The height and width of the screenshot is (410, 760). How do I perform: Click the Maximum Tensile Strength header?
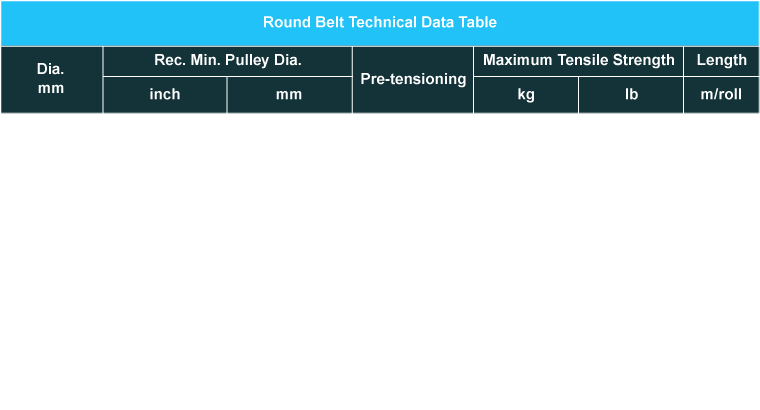tap(578, 61)
